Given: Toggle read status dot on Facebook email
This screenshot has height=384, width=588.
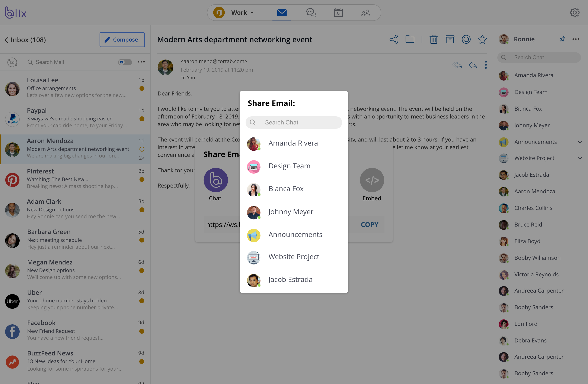Looking at the screenshot, I should click(142, 331).
